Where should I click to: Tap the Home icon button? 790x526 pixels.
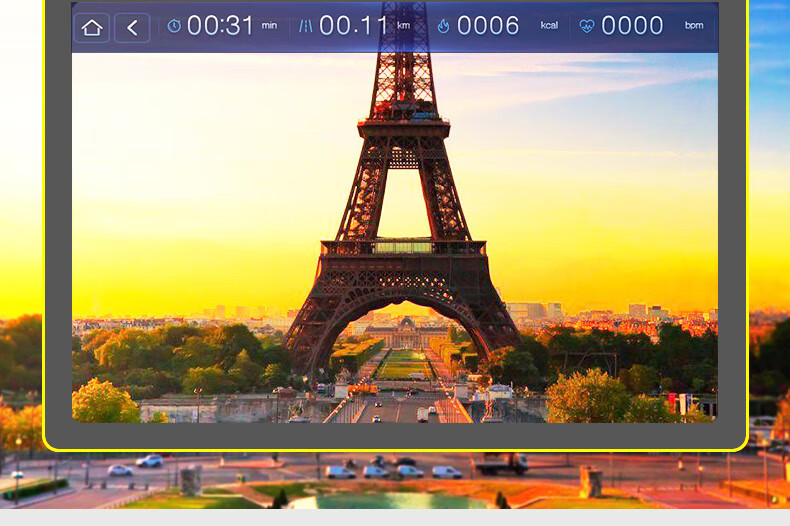92,27
